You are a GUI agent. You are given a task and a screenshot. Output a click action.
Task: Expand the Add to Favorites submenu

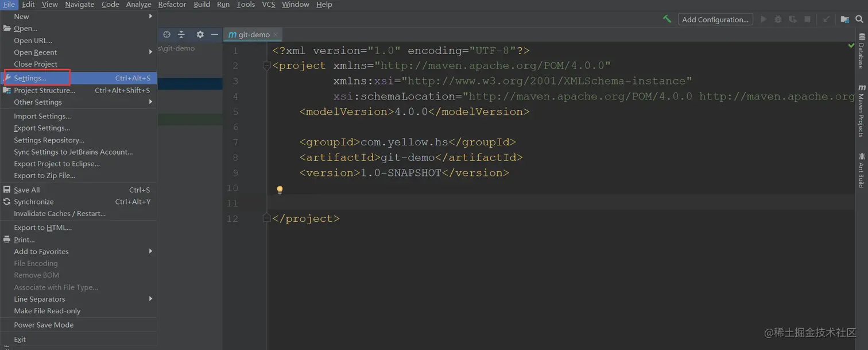point(79,251)
